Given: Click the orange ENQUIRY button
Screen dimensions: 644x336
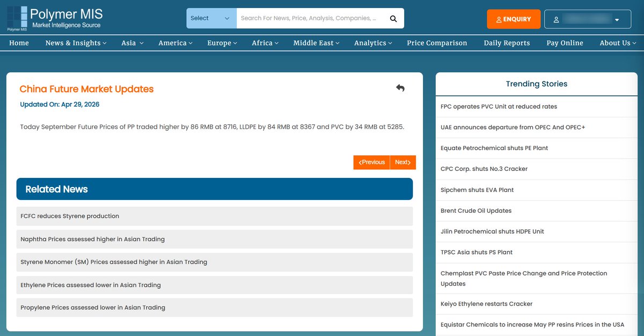Looking at the screenshot, I should (x=514, y=19).
